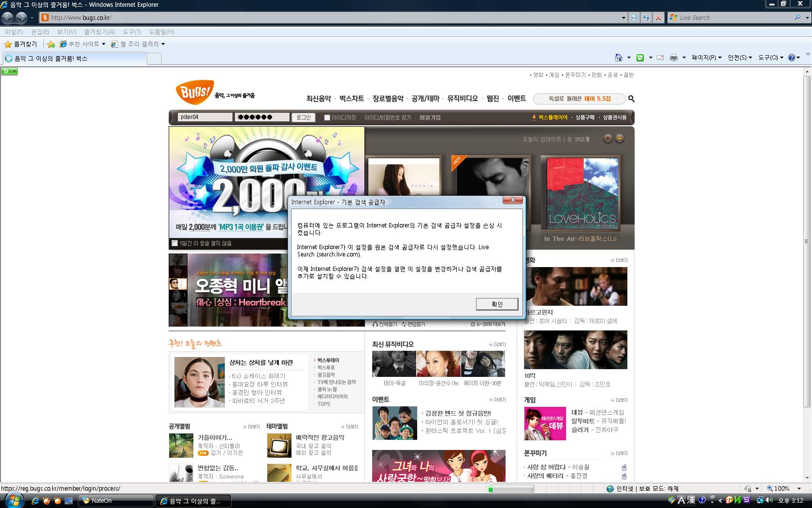This screenshot has height=508, width=812.
Task: Expand the 도구(O) command bar dropdown
Action: pyautogui.click(x=771, y=57)
